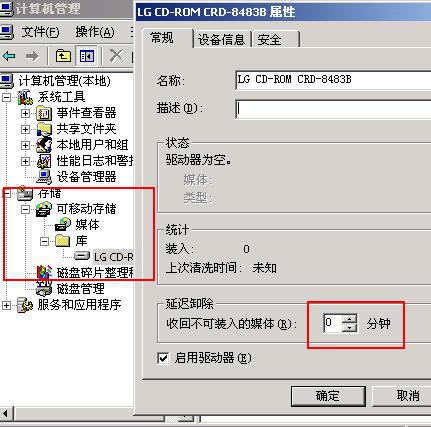
Task: Uncheck the 启用驱动器 checkbox
Action: tap(163, 358)
